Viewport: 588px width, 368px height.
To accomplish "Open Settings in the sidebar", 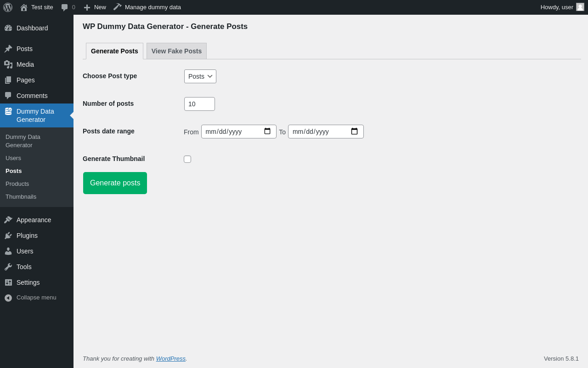I will [28, 282].
